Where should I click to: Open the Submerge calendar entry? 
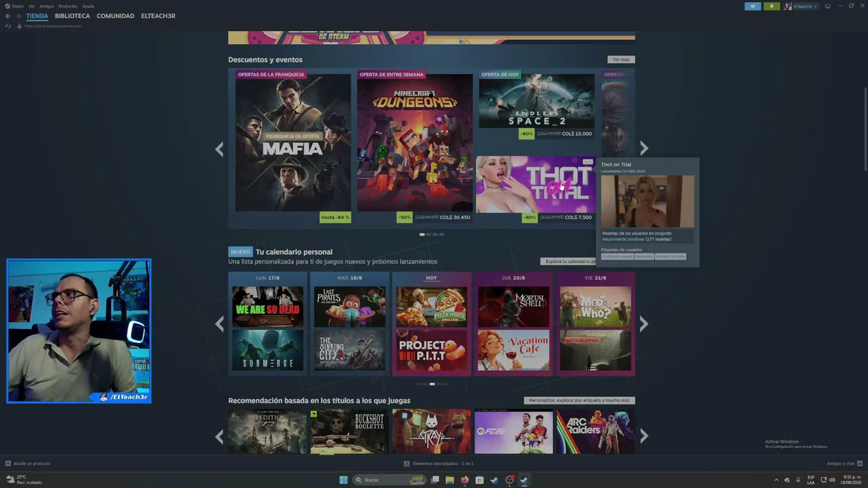(268, 350)
